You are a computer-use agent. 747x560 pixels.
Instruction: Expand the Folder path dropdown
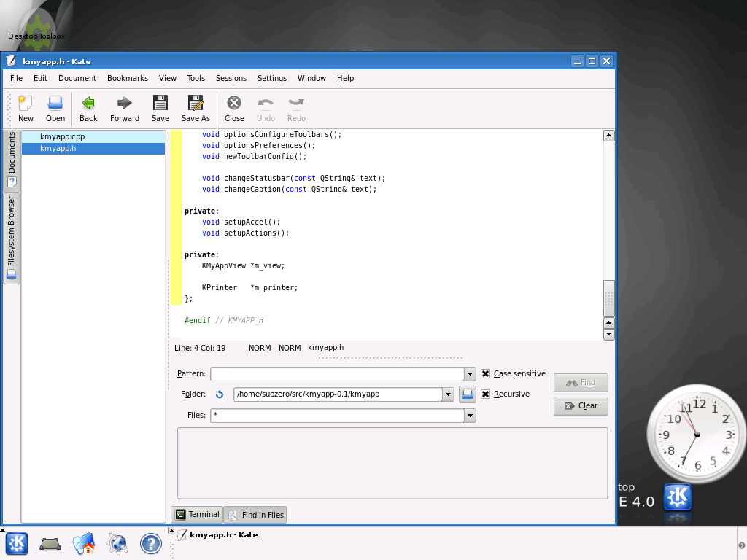pos(448,394)
